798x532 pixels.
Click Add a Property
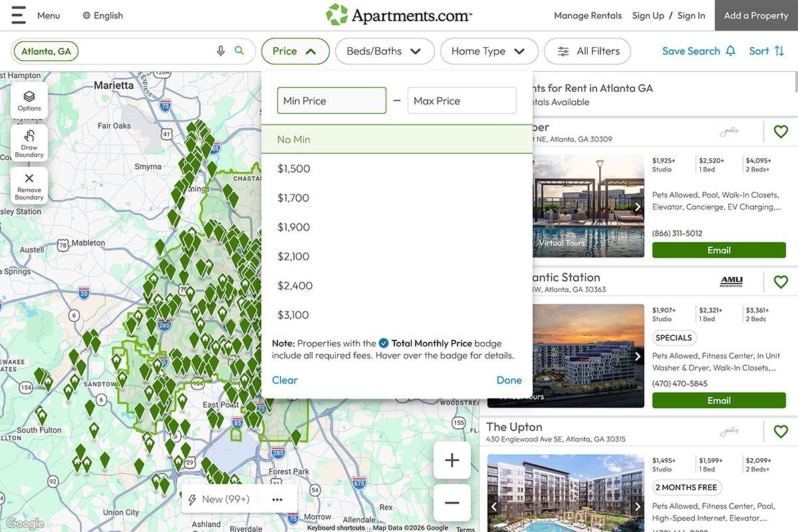755,15
